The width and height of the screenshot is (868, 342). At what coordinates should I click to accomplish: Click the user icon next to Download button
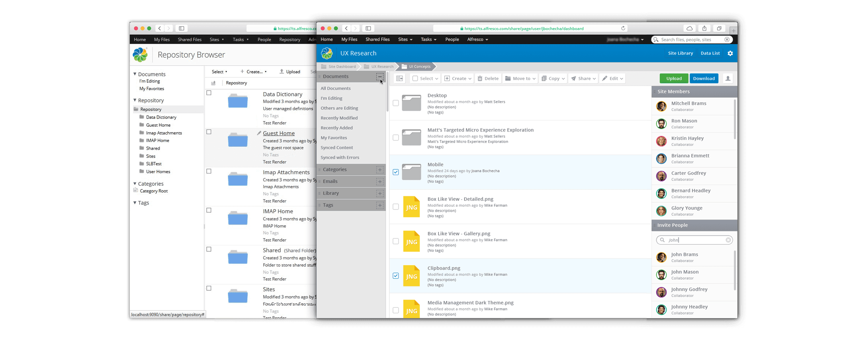727,78
